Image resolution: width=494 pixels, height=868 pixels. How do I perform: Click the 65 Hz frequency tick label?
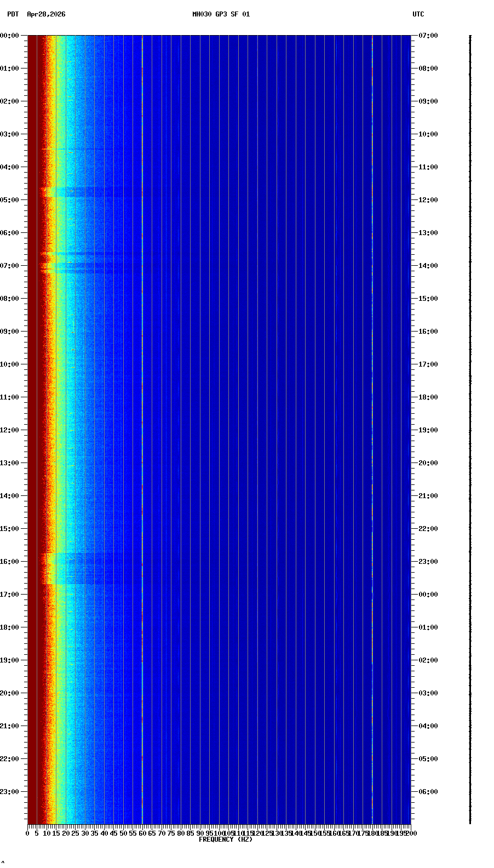(152, 833)
